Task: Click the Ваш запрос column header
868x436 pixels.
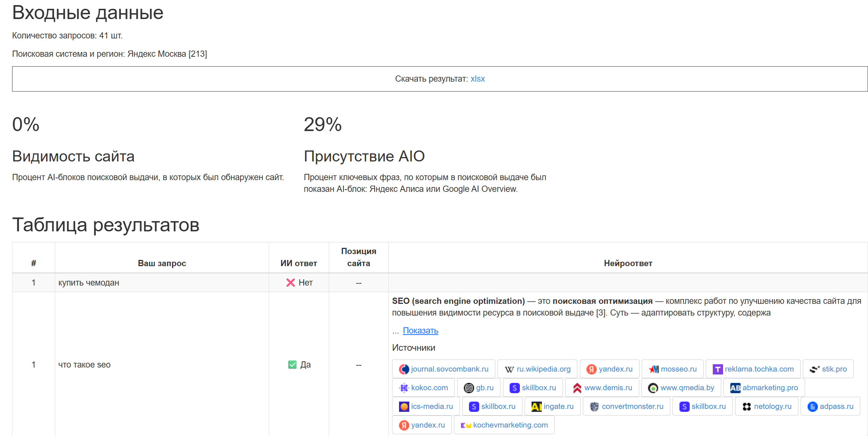Action: coord(162,263)
